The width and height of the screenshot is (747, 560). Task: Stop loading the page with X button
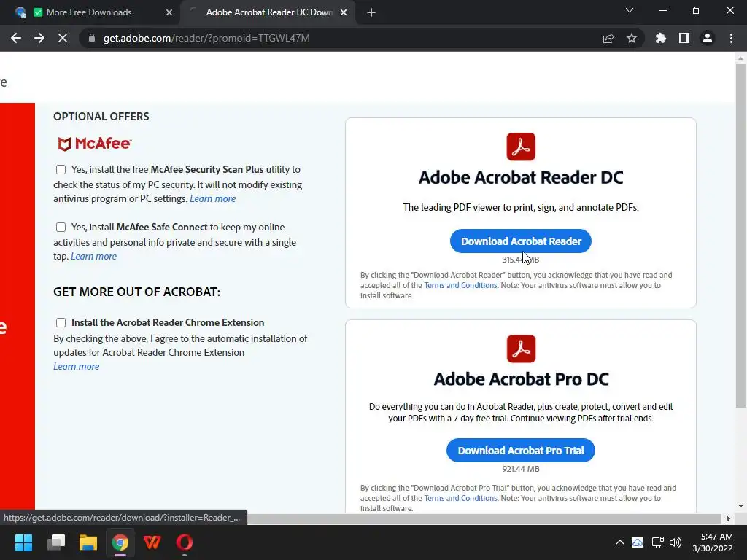point(63,38)
